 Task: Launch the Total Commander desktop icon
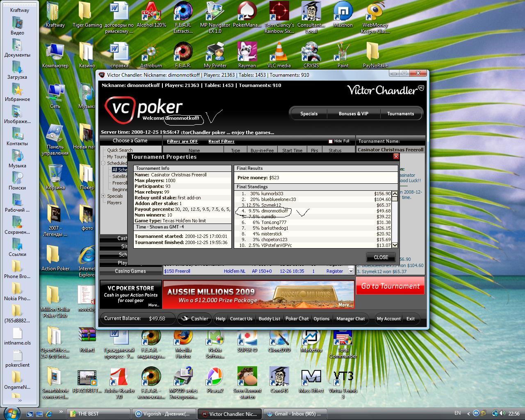(343, 340)
